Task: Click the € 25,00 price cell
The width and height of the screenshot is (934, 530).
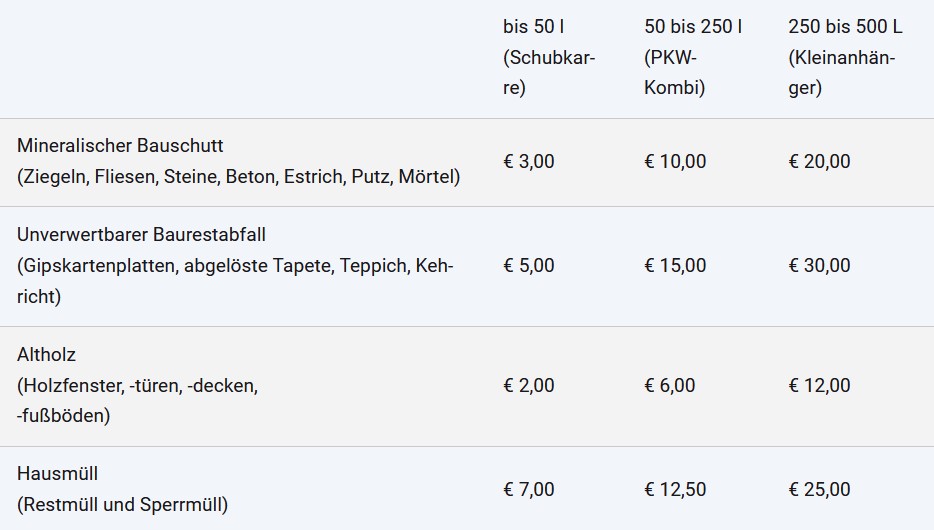Action: [819, 490]
